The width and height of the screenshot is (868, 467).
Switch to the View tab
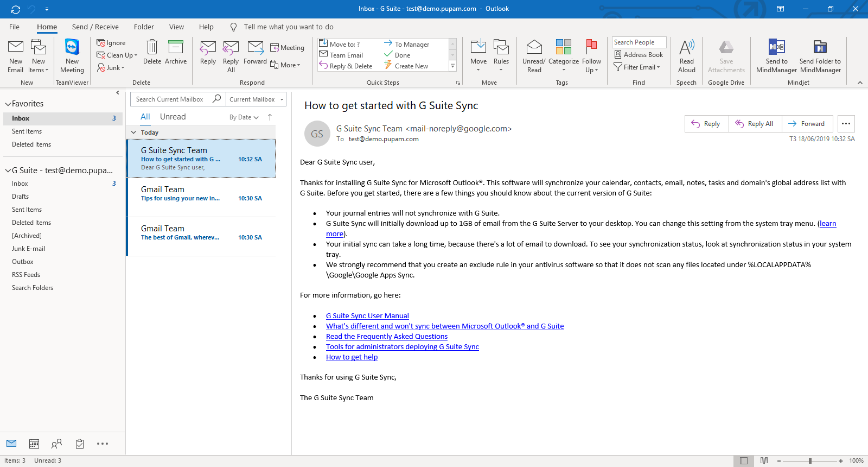176,27
